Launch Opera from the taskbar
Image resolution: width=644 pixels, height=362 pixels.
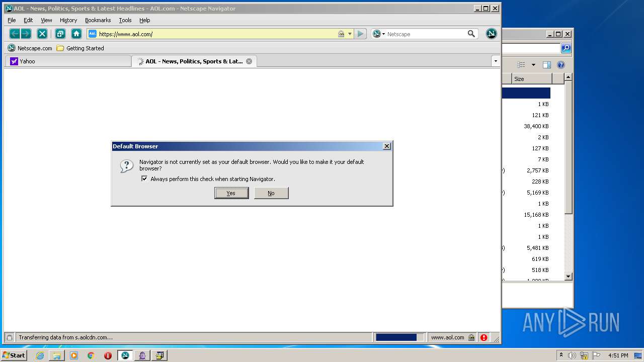[x=108, y=355]
